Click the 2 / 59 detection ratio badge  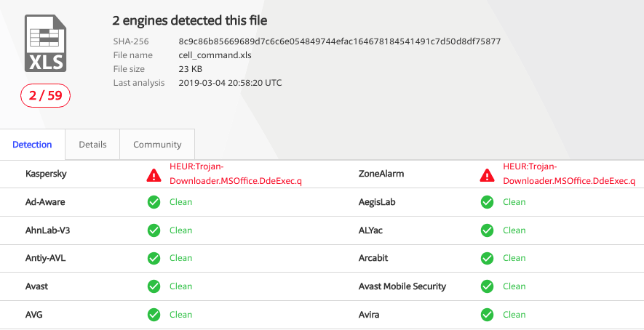coord(45,95)
